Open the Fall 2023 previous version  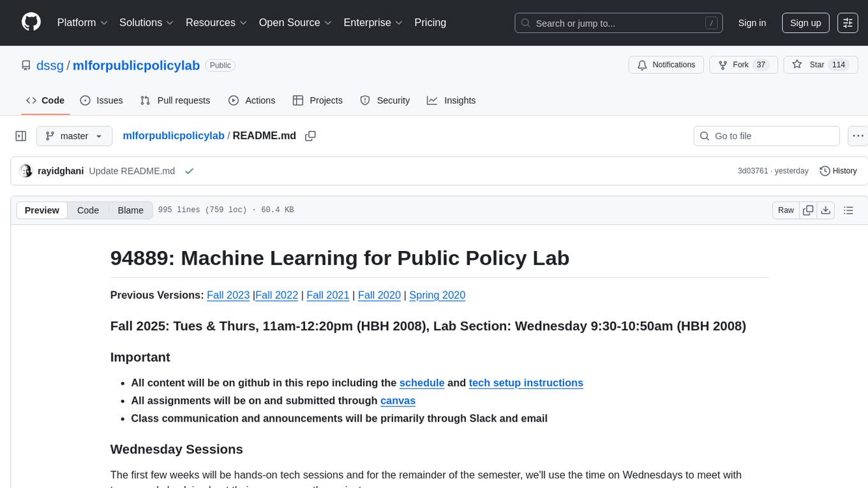pos(228,295)
